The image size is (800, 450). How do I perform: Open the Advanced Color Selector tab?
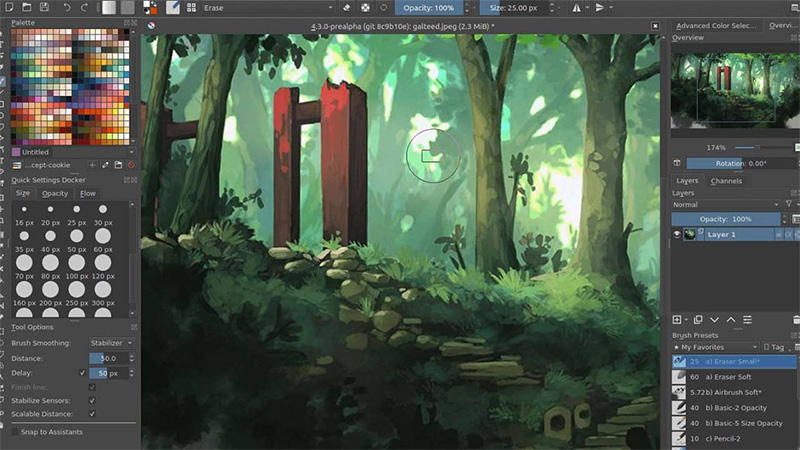[716, 26]
